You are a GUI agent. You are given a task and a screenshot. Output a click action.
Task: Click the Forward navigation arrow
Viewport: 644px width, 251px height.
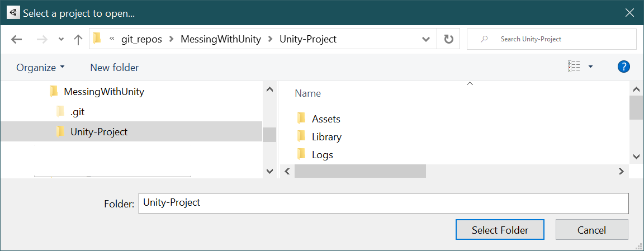pyautogui.click(x=42, y=40)
